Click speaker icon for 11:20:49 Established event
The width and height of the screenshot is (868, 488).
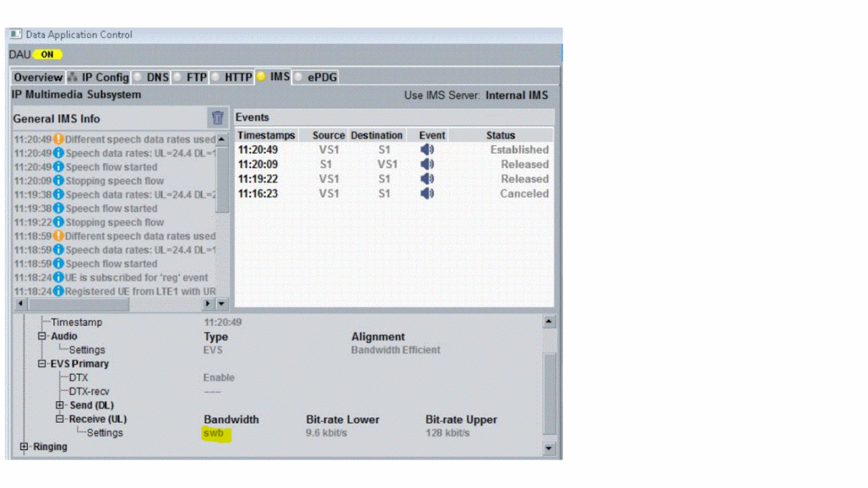(x=427, y=150)
